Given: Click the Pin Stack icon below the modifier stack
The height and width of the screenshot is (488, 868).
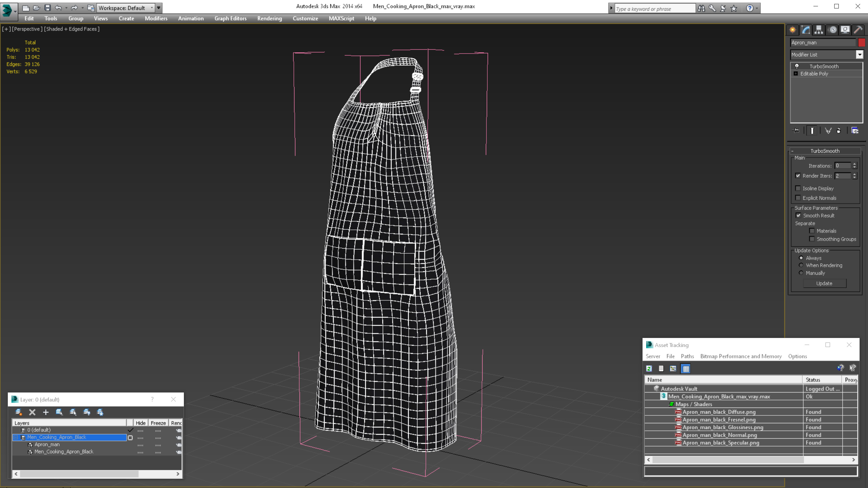Looking at the screenshot, I should (x=796, y=131).
